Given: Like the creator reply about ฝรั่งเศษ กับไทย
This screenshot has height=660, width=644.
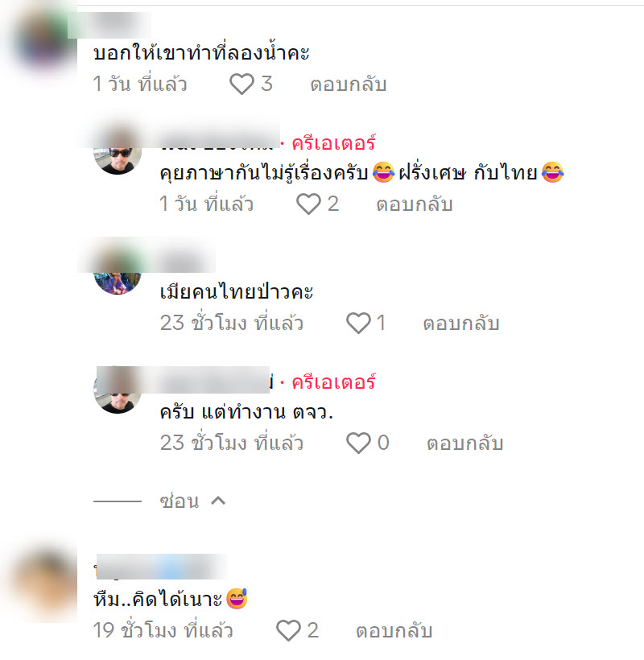Looking at the screenshot, I should click(x=308, y=204).
